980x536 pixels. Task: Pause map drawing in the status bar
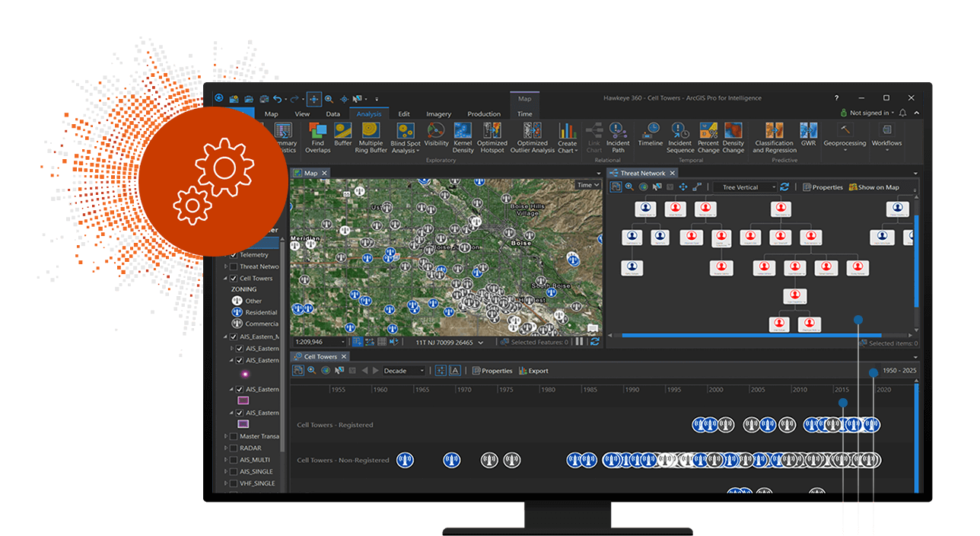coord(580,342)
